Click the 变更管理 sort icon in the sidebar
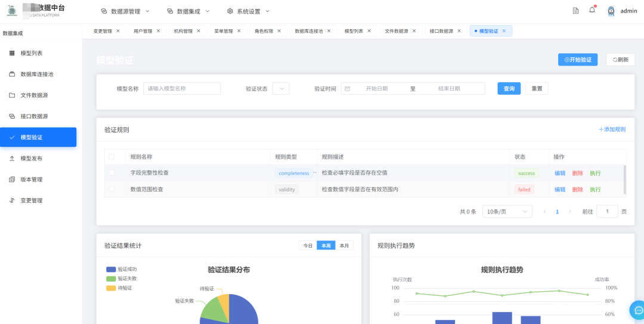 12,200
